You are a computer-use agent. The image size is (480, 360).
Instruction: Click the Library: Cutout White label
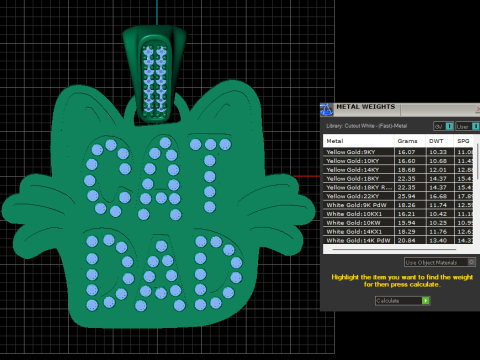(367, 126)
